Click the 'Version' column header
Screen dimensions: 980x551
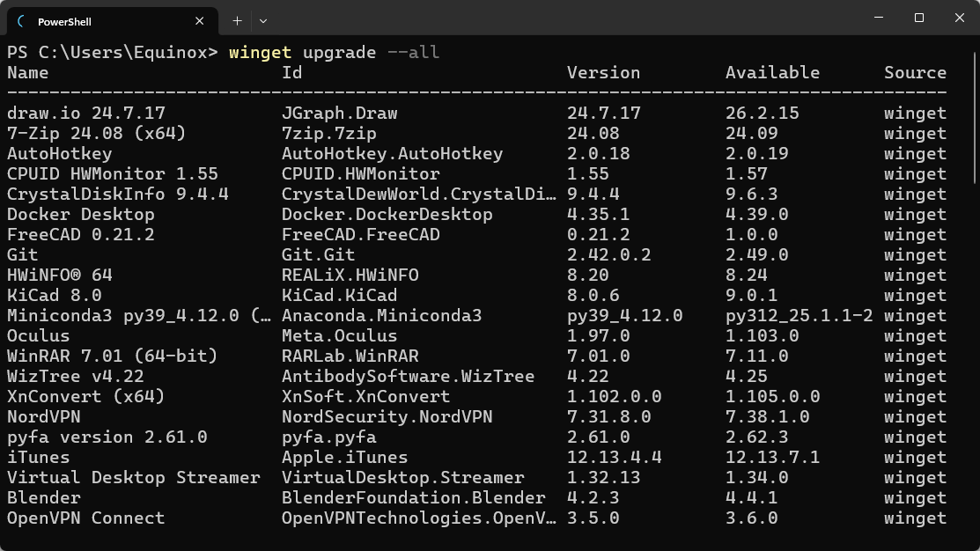[603, 72]
